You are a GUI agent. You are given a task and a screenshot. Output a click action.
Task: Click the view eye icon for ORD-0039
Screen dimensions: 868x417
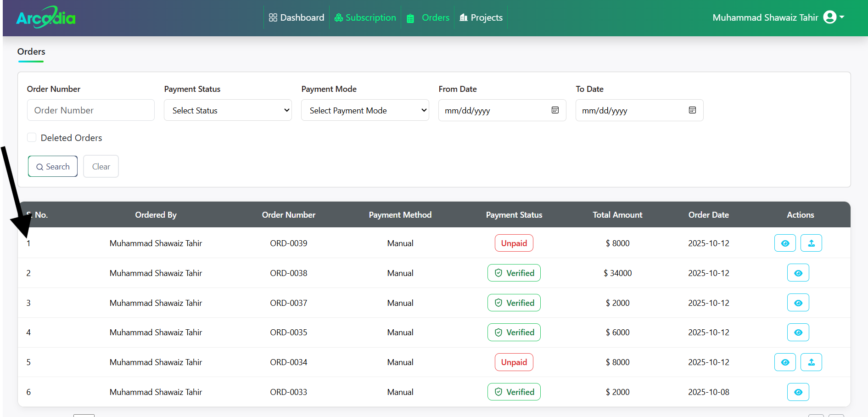point(785,243)
